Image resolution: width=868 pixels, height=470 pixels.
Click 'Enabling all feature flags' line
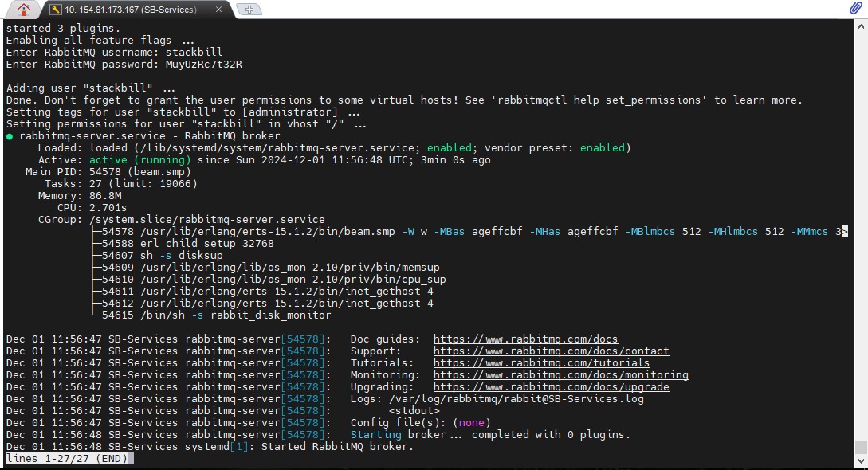(100, 41)
